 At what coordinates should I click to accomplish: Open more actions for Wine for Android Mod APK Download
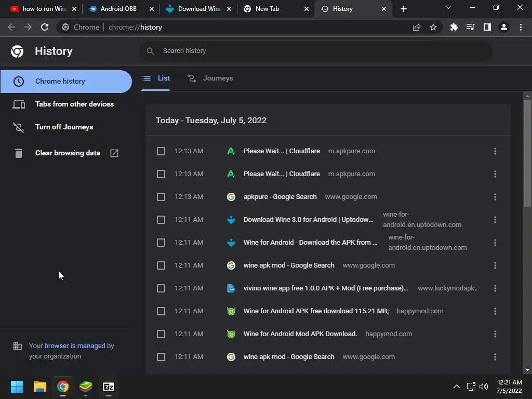click(x=495, y=334)
